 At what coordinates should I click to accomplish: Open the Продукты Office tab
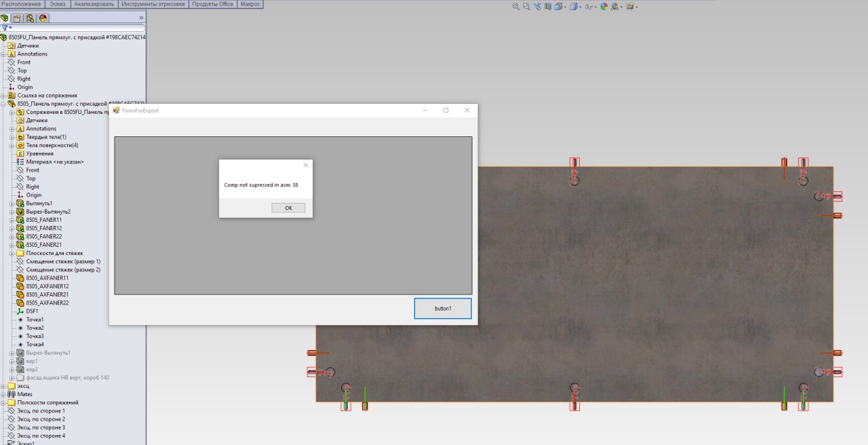pyautogui.click(x=212, y=4)
